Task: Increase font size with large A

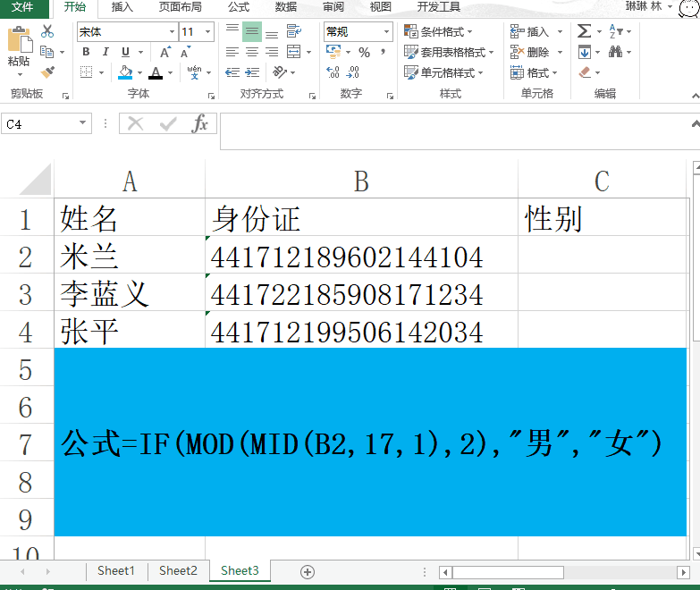Action: click(165, 52)
